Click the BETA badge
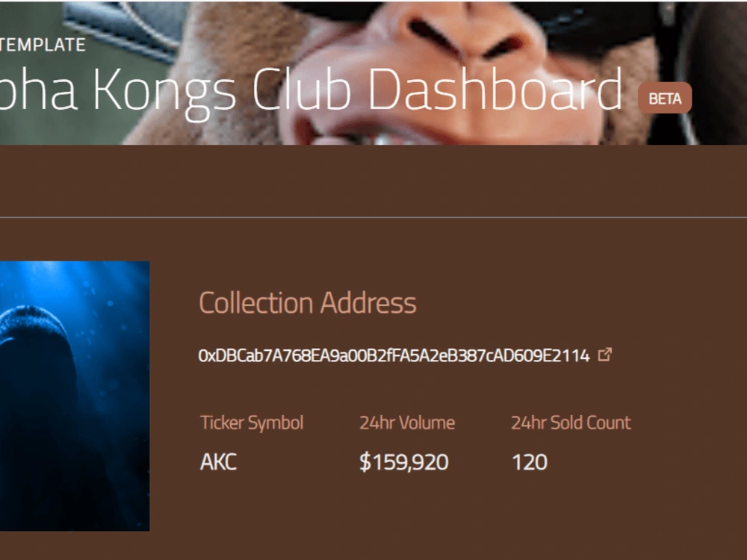Screen dimensions: 747x560 (665, 98)
